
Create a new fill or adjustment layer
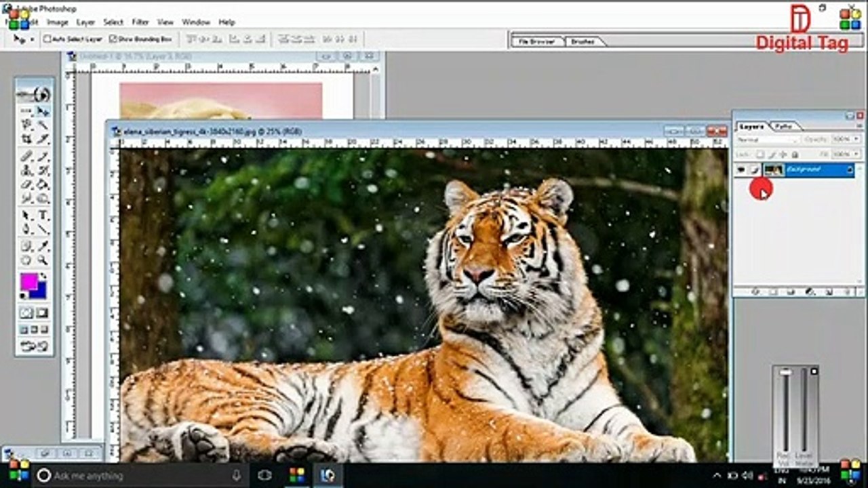click(x=810, y=292)
